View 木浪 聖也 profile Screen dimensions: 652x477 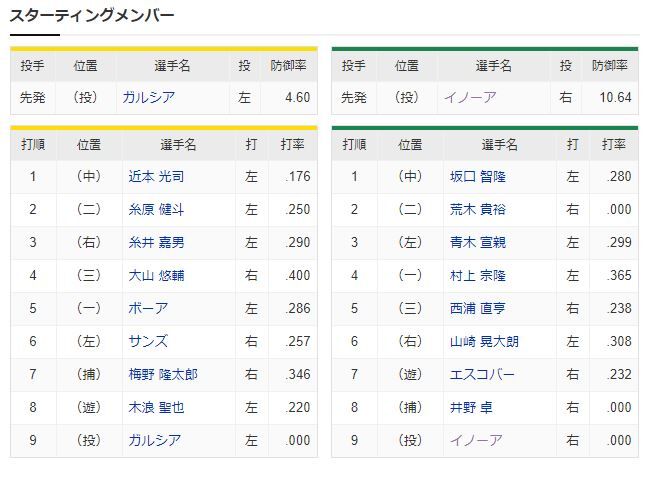[x=156, y=407]
